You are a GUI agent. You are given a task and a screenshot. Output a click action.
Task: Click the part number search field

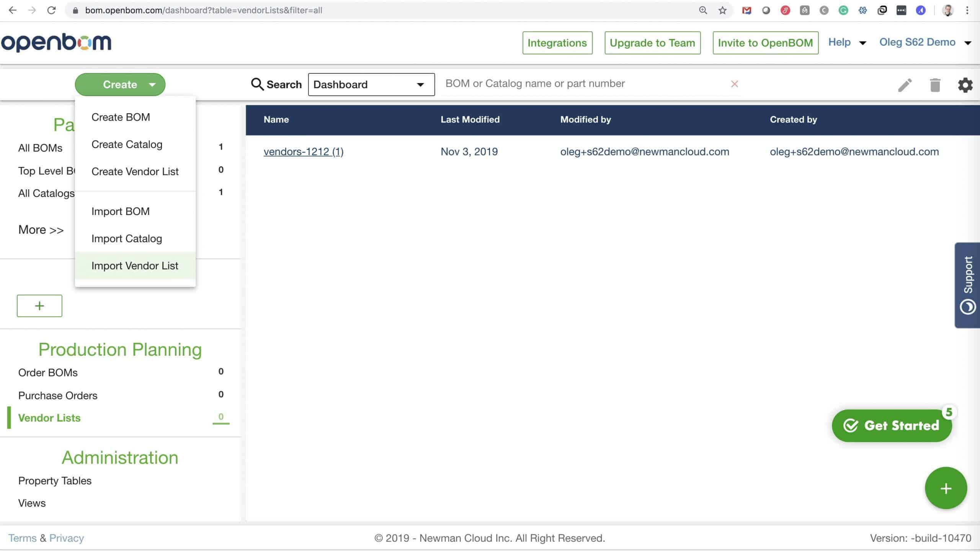(x=586, y=84)
